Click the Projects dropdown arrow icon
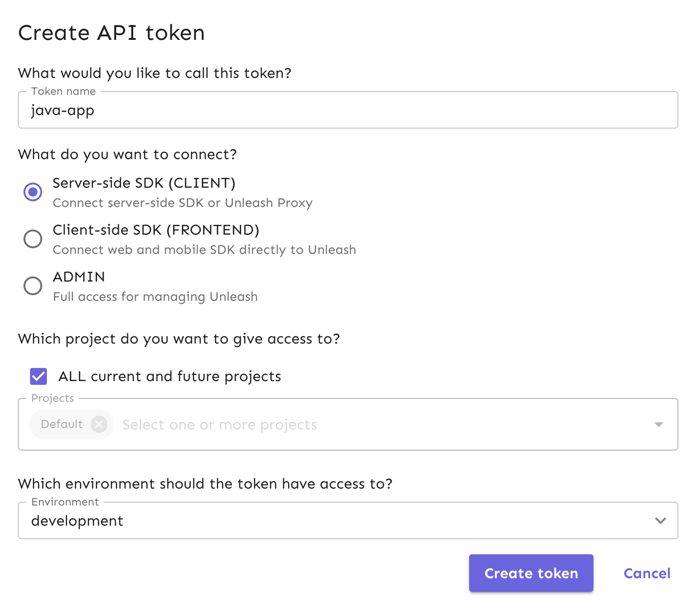The width and height of the screenshot is (700, 612). (659, 424)
